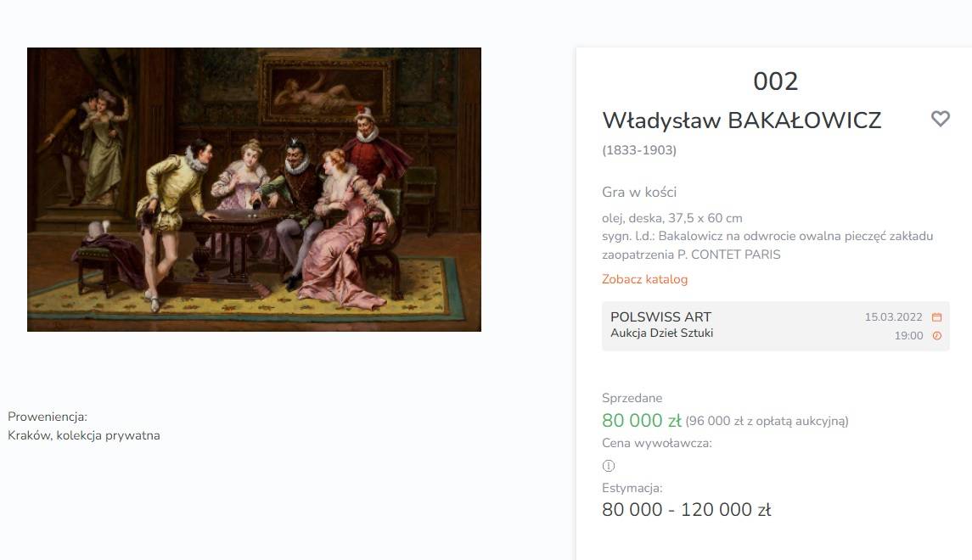Click the POLSWISS ART auction house name

tap(660, 317)
